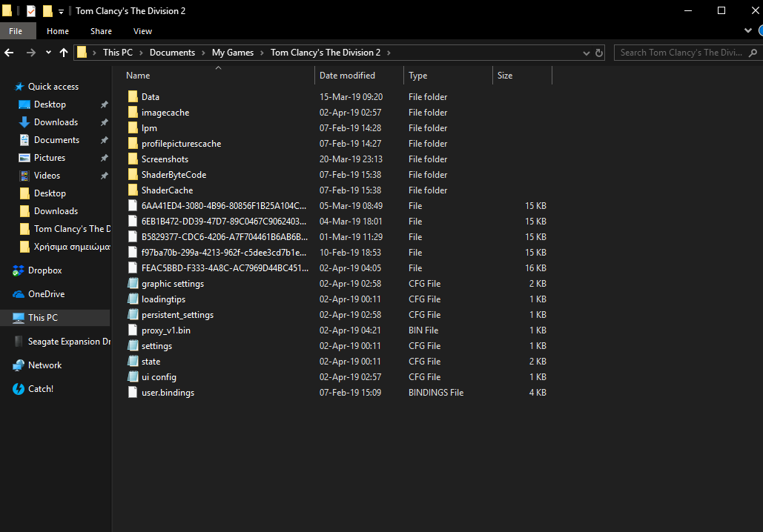This screenshot has height=532, width=763.
Task: Open the Χρήσιμα σημειώματα folder in sidebar
Action: [x=72, y=247]
